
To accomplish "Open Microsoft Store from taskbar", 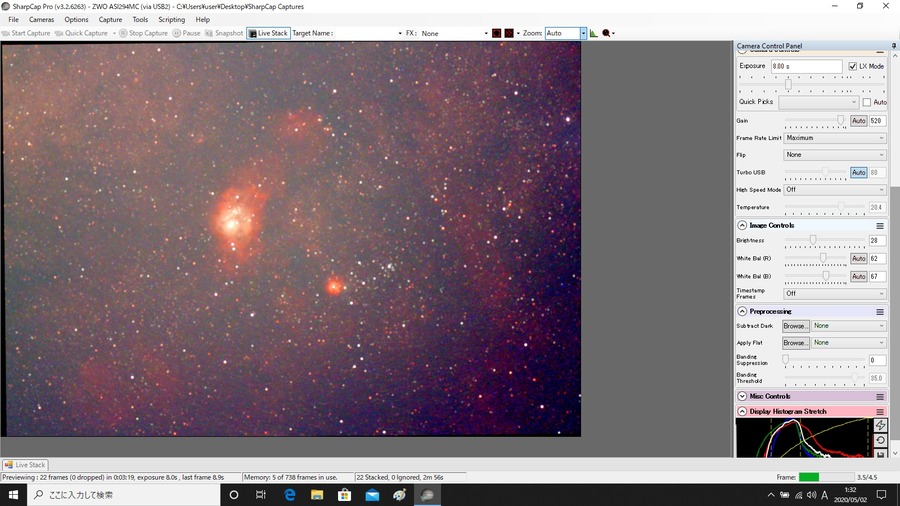I will pyautogui.click(x=344, y=495).
